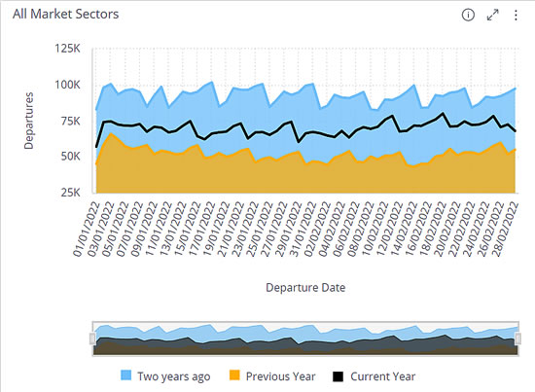Click the Departure Date axis title
The height and width of the screenshot is (392, 535).
coord(305,288)
